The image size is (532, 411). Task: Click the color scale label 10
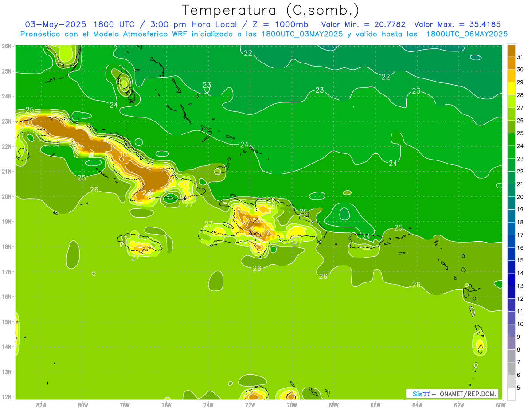tap(520, 324)
